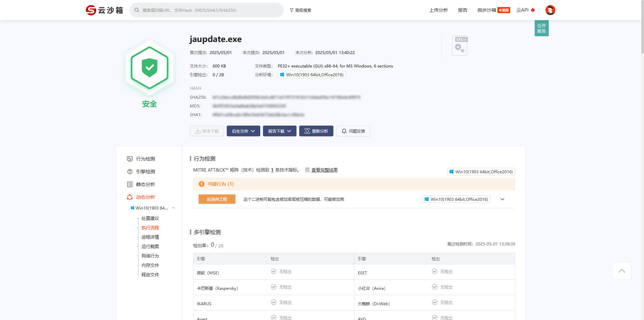Open the 报告下载 dropdown
Image resolution: width=644 pixels, height=320 pixels.
[280, 131]
